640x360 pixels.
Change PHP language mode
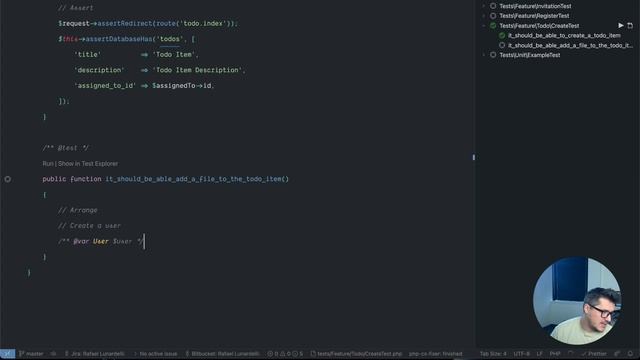coord(555,354)
